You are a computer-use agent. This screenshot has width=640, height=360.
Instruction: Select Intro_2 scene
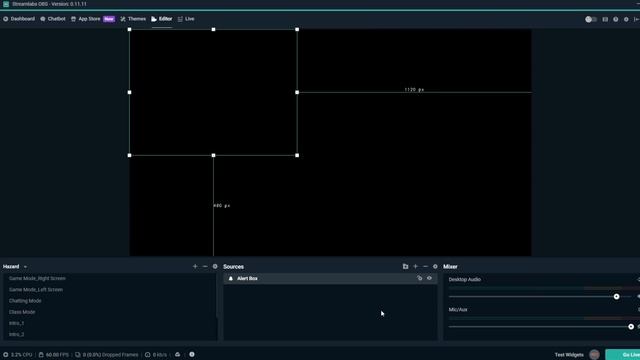point(16,334)
